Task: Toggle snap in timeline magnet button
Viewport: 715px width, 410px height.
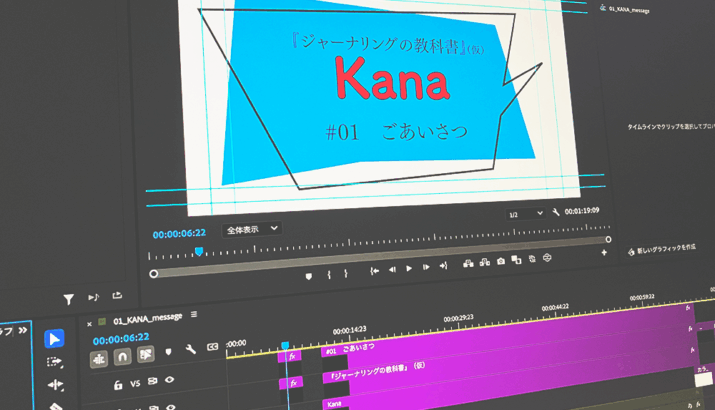Action: coord(122,356)
